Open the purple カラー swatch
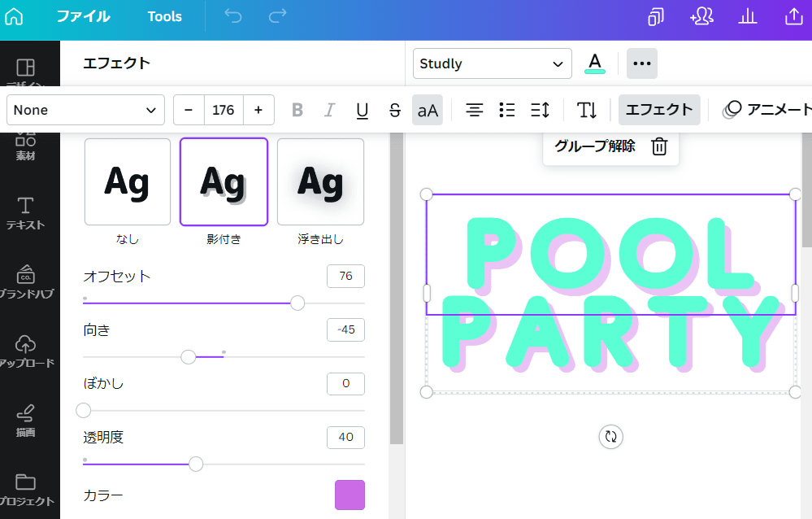 [350, 495]
